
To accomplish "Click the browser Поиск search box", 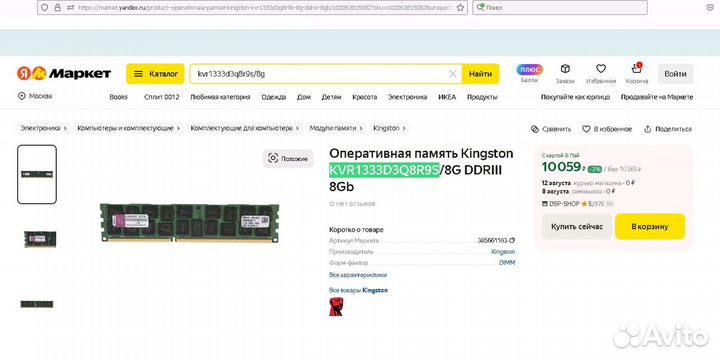I will pos(560,7).
